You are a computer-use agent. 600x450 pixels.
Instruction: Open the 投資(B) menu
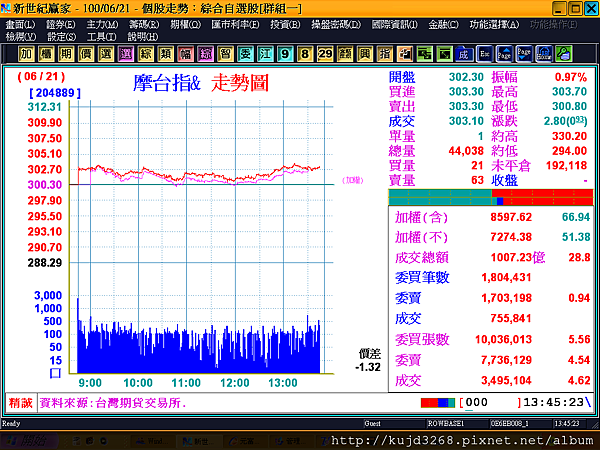pos(285,25)
